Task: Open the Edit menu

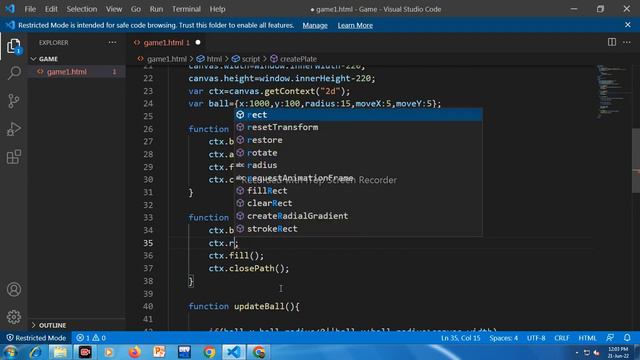Action: (51, 9)
